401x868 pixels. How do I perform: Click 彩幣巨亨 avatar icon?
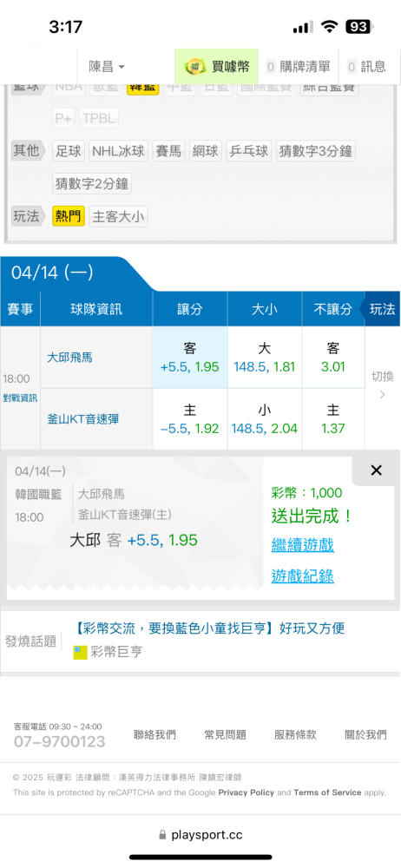81,652
